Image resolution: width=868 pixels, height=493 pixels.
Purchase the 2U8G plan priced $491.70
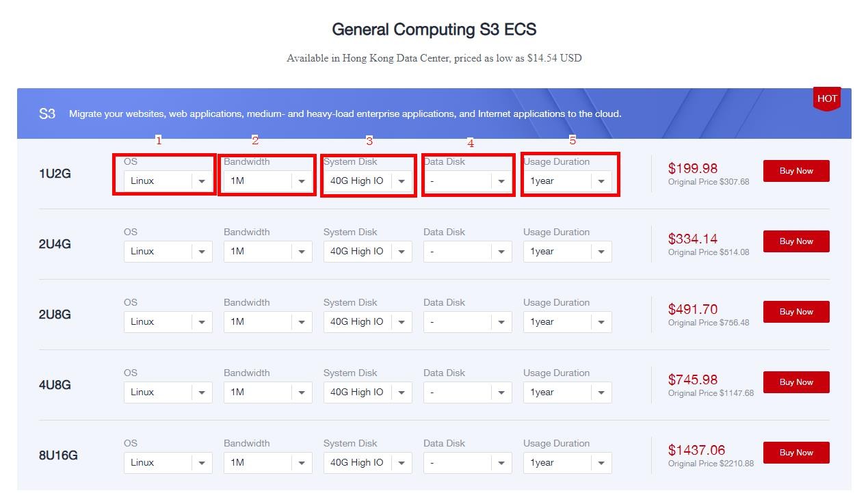click(x=796, y=312)
